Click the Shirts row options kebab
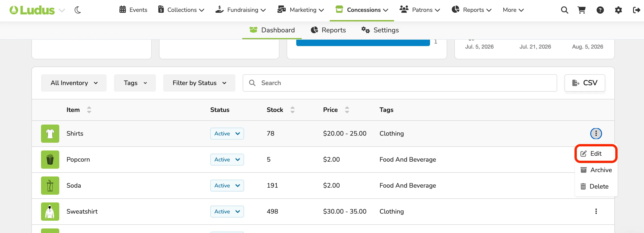 pos(596,134)
